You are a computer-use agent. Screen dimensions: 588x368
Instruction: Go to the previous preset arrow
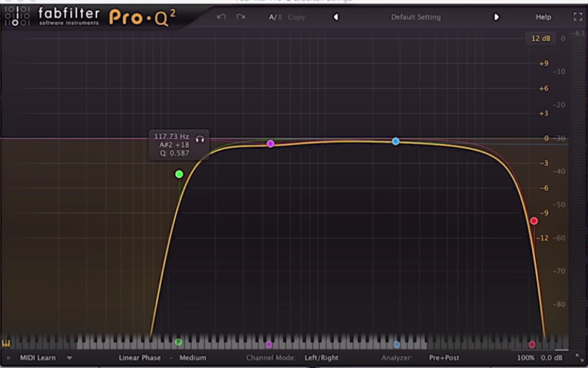point(336,17)
